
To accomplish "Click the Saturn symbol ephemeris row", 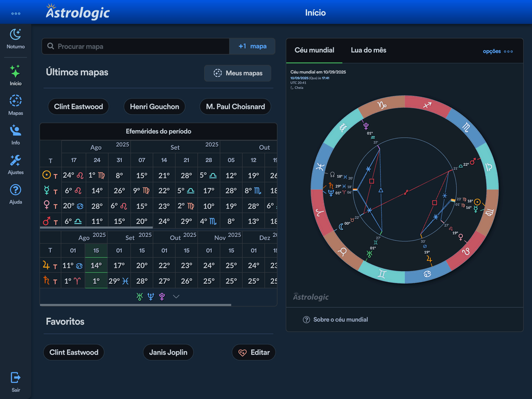I will pos(46,280).
